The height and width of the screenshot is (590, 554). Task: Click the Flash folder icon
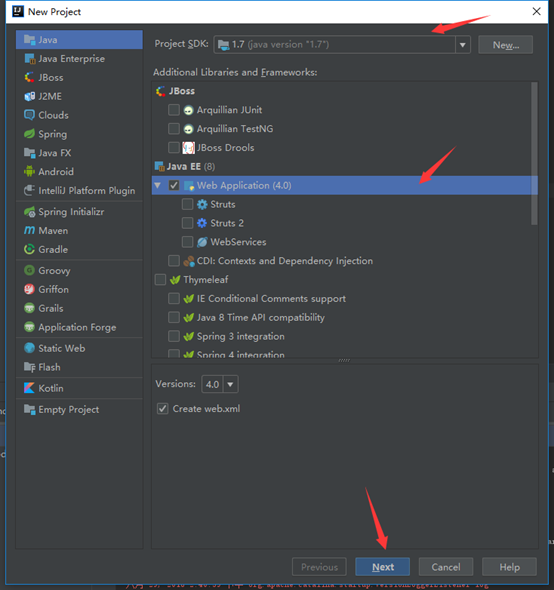29,367
